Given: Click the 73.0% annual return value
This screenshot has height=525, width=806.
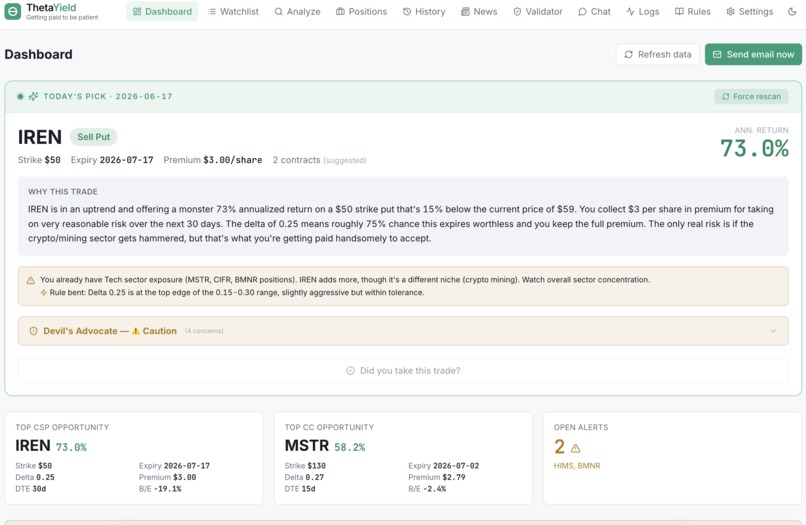Looking at the screenshot, I should [x=754, y=149].
